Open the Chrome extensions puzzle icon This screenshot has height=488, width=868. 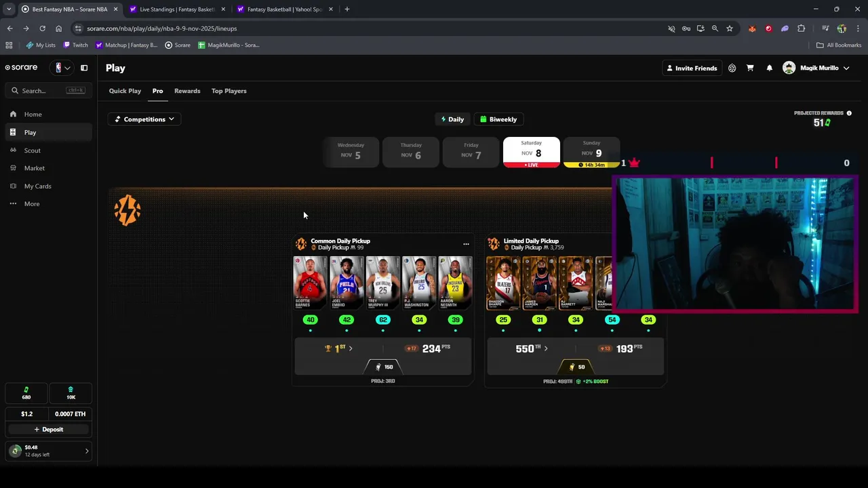coord(802,28)
